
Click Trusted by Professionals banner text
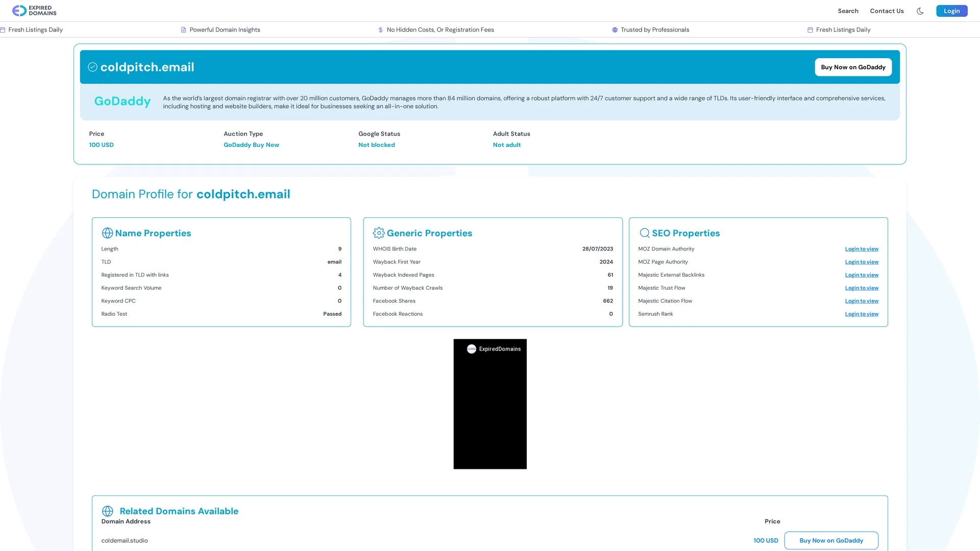[655, 30]
